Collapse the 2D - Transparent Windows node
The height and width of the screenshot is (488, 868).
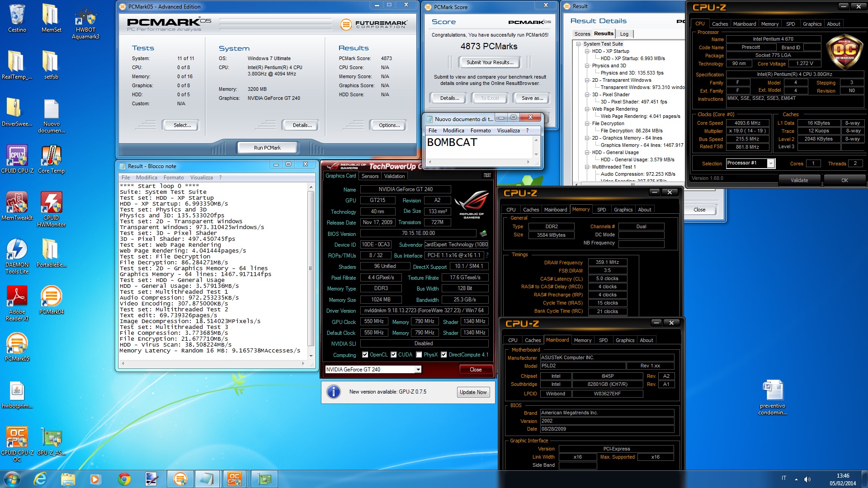point(587,80)
